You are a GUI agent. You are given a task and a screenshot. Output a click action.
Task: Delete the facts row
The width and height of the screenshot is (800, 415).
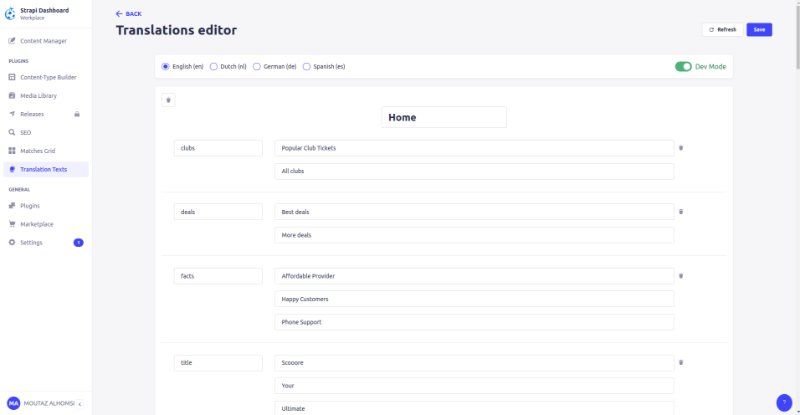point(681,276)
